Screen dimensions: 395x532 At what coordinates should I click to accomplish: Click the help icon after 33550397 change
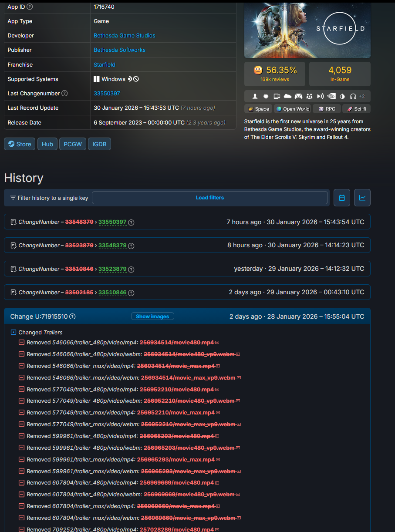click(x=131, y=222)
